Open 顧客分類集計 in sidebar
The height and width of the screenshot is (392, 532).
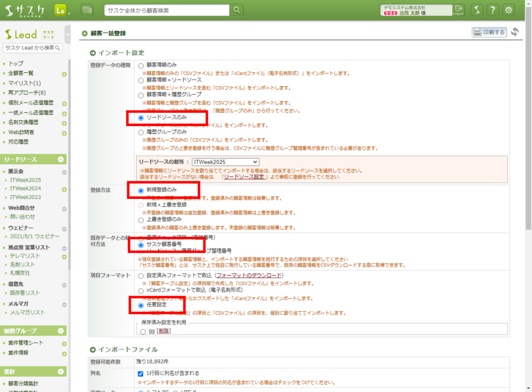click(x=23, y=383)
